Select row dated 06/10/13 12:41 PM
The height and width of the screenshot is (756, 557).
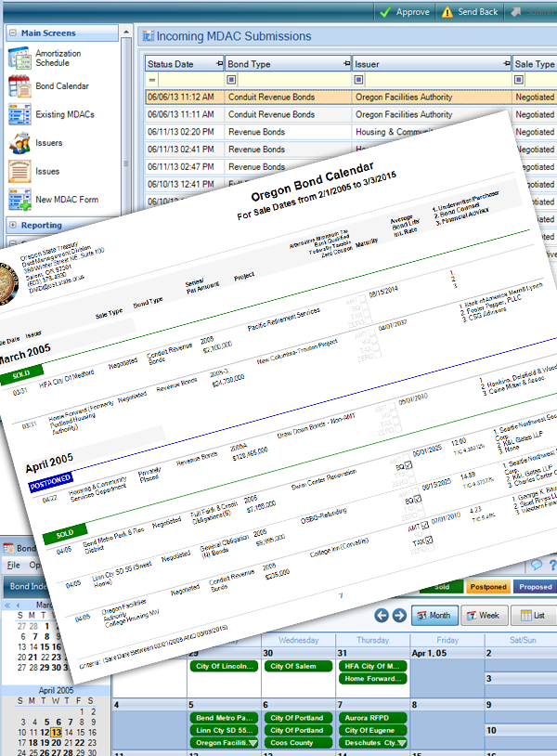[351, 184]
